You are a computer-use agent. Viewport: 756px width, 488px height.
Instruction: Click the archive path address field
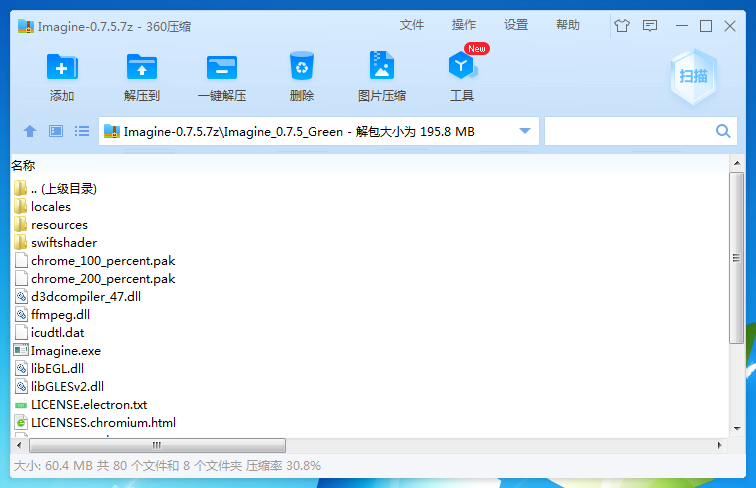click(x=318, y=131)
